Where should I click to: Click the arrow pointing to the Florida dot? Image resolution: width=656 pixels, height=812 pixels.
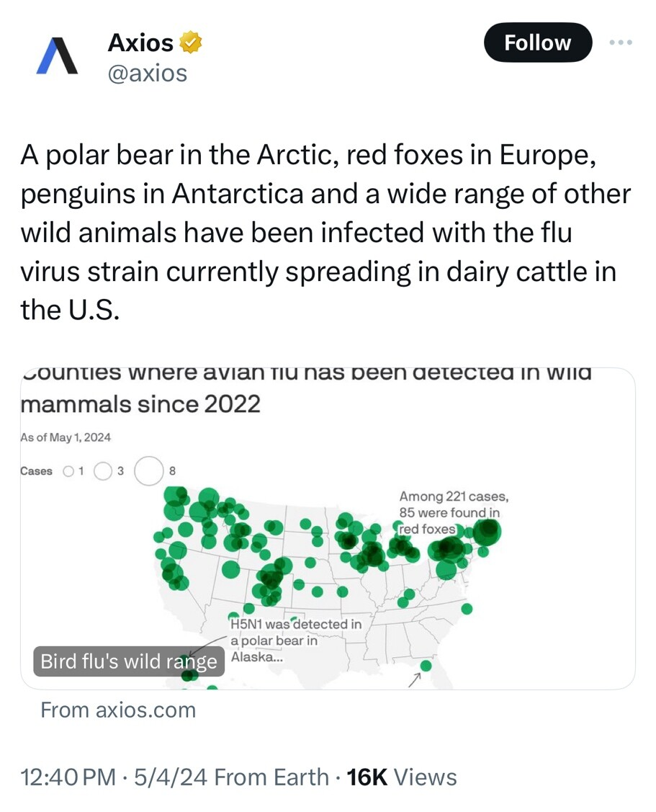tap(413, 680)
